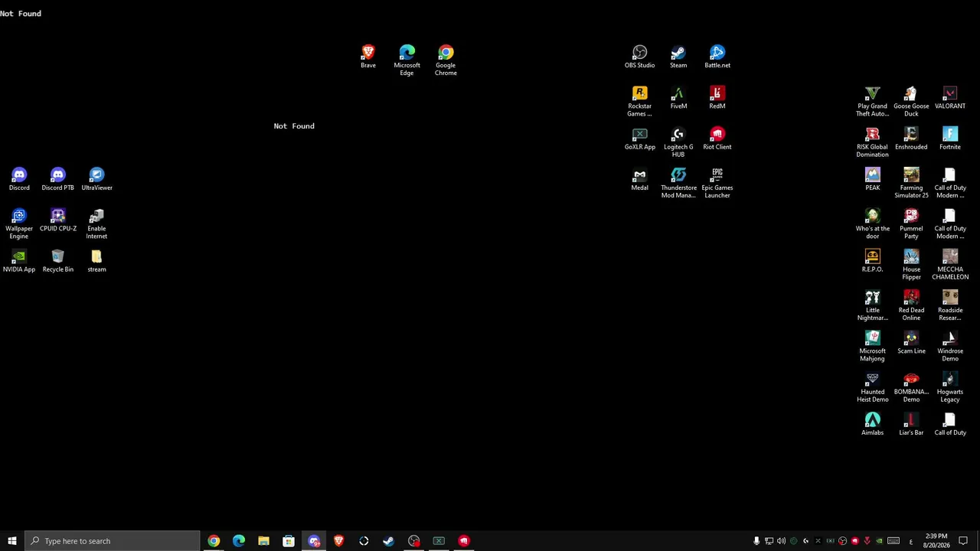Click the taskbar search box
Image resolution: width=980 pixels, height=551 pixels.
click(x=113, y=541)
